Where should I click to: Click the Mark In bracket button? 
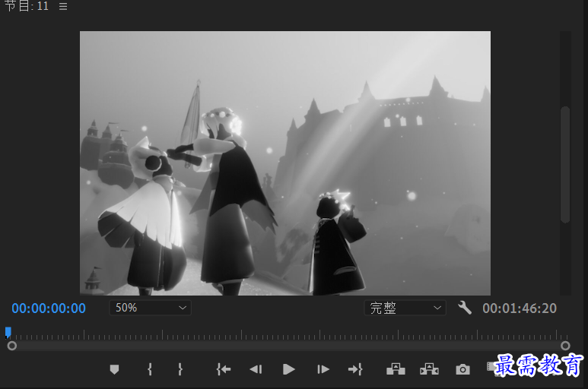pos(150,369)
